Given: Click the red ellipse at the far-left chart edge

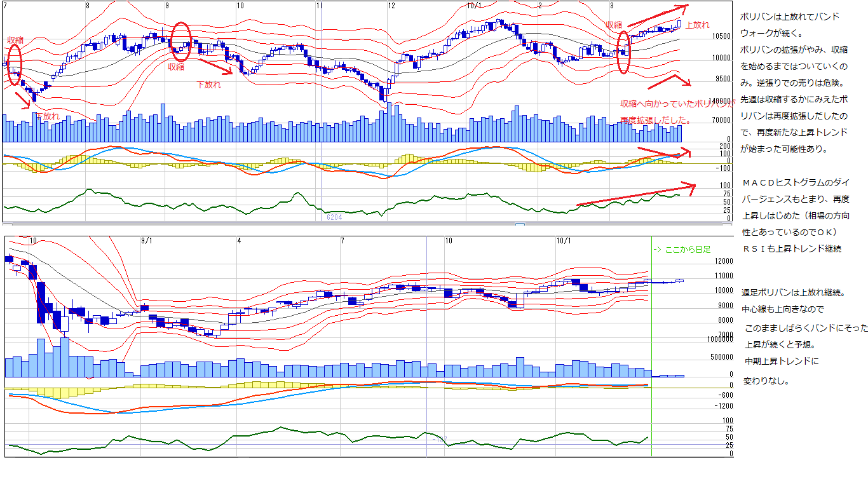Looking at the screenshot, I should [x=15, y=65].
